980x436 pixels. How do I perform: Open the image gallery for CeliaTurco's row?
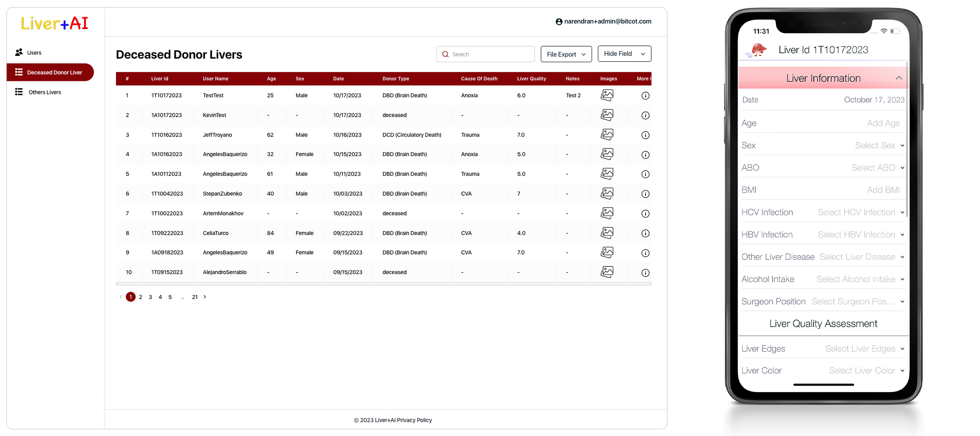click(x=607, y=233)
